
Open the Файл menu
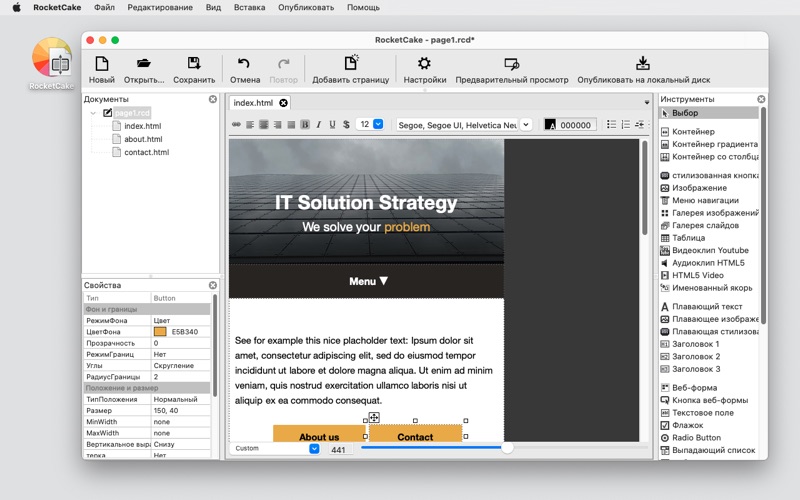pos(105,8)
